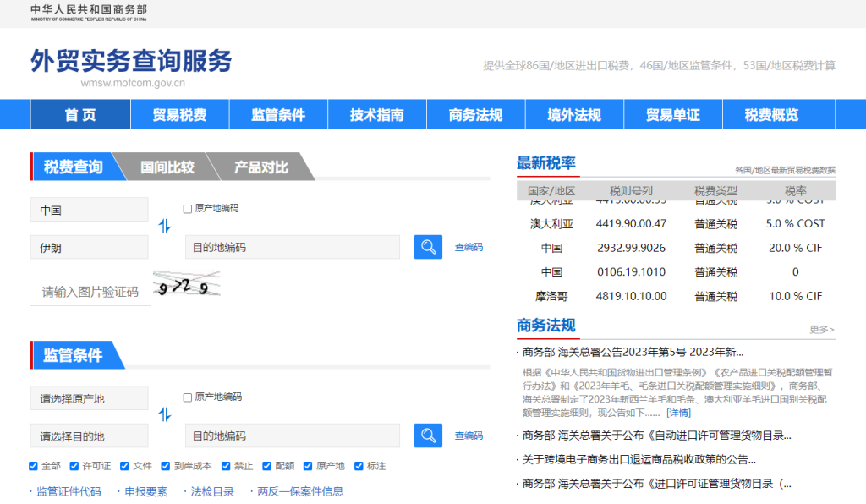Open 技术指南 in the navigation bar
This screenshot has height=504, width=866.
click(x=376, y=114)
